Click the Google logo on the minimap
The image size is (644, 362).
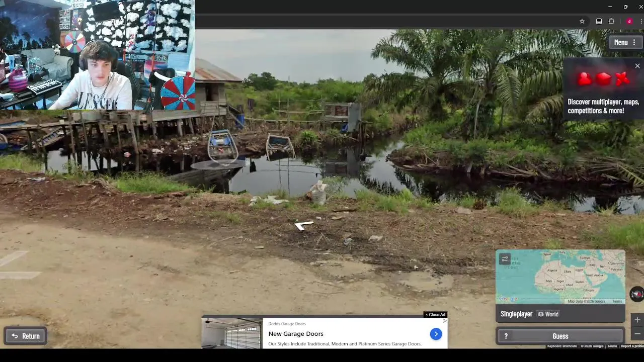(x=509, y=299)
